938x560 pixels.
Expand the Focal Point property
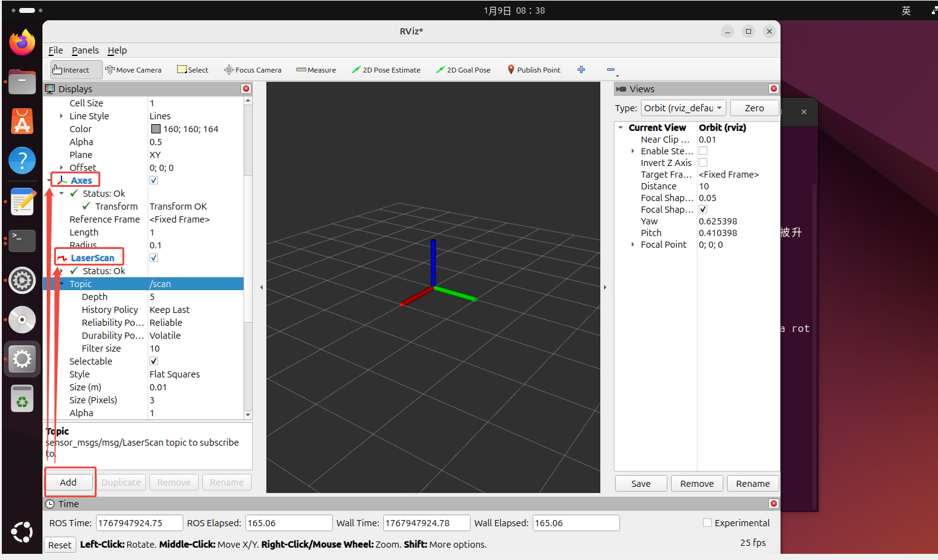coord(632,245)
